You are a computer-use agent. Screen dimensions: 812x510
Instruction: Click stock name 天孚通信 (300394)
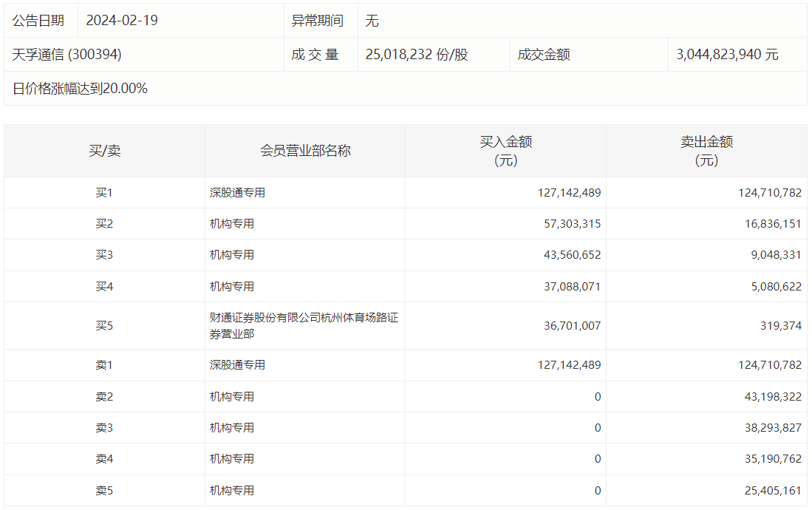(66, 55)
